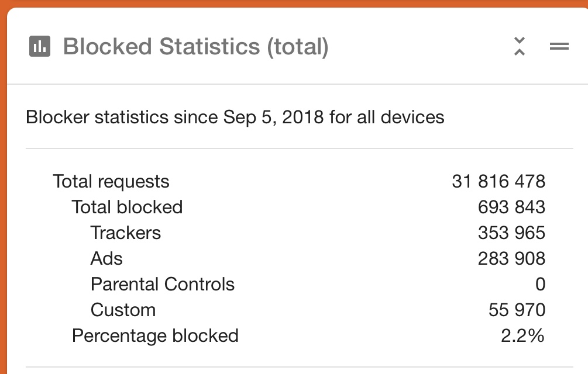Click the 353 965 trackers value

[511, 233]
